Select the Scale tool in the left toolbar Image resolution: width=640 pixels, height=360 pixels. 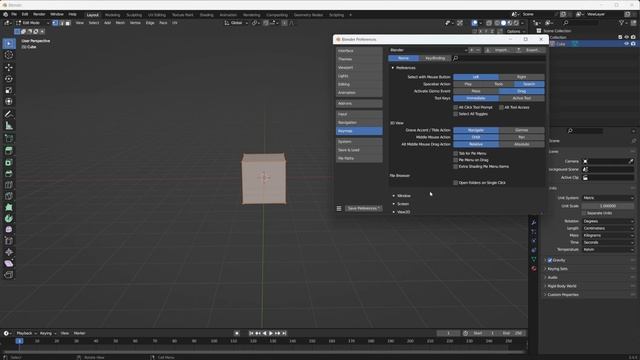click(x=9, y=90)
